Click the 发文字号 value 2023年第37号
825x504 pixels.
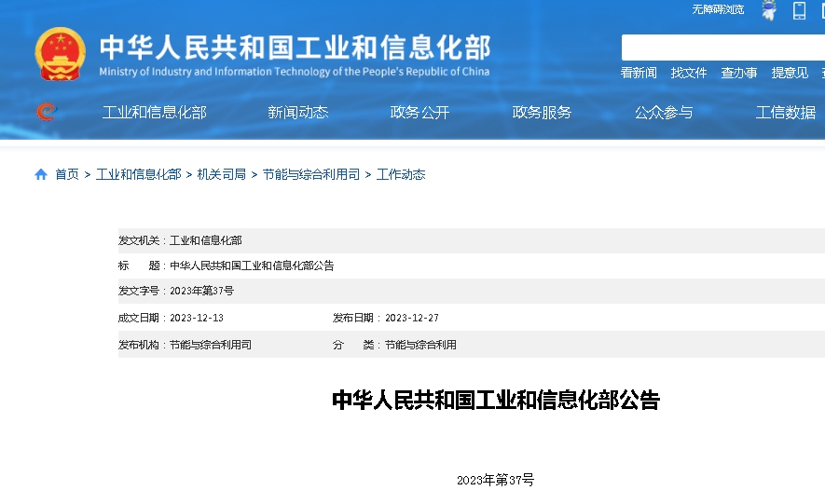coord(201,291)
